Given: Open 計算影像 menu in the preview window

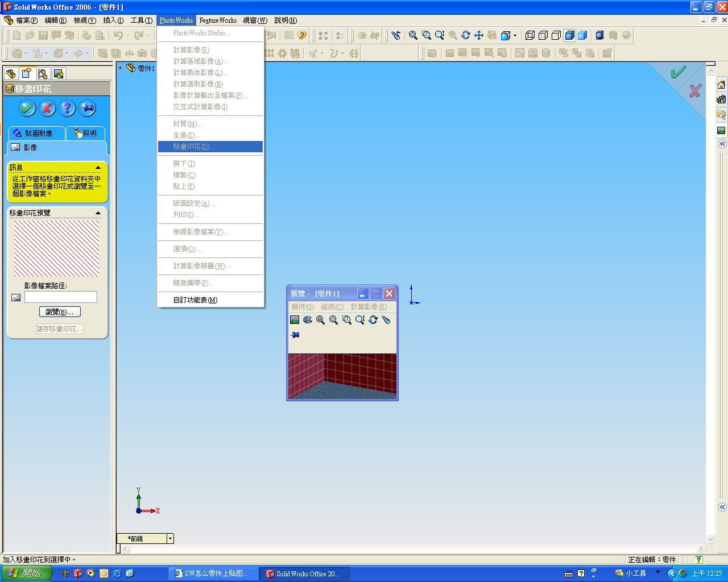Looking at the screenshot, I should pyautogui.click(x=369, y=307).
